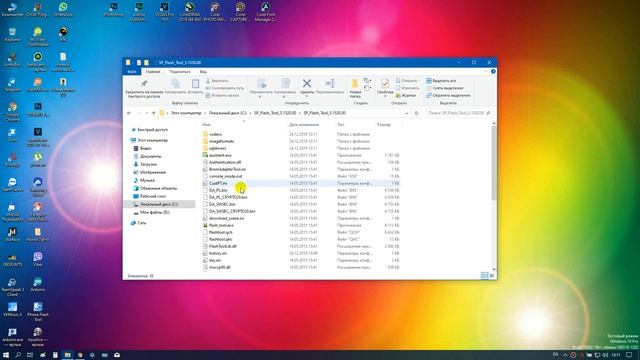This screenshot has height=360, width=640.
Task: Open the recent locations dropdown near Back arrows
Action: (147, 113)
